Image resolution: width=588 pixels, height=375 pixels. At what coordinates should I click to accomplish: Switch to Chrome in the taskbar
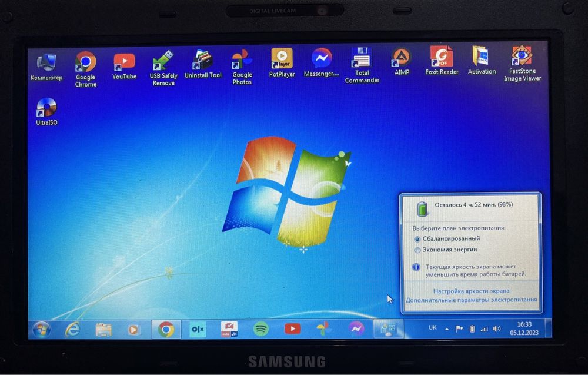pos(166,329)
